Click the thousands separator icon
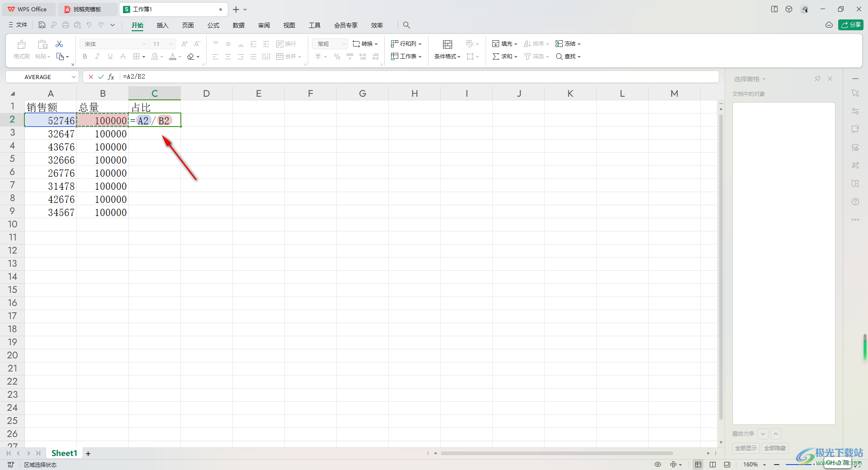The image size is (868, 470). point(350,56)
